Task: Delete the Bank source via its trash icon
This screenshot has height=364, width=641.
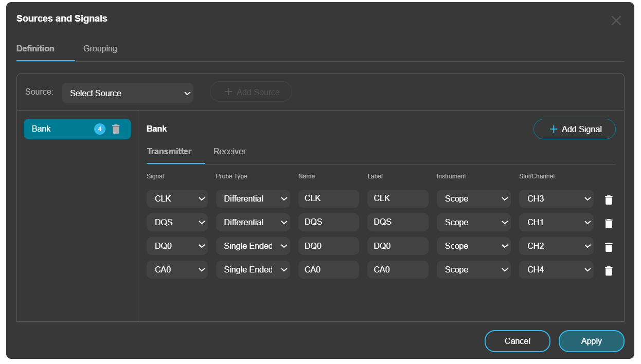Action: pyautogui.click(x=115, y=129)
